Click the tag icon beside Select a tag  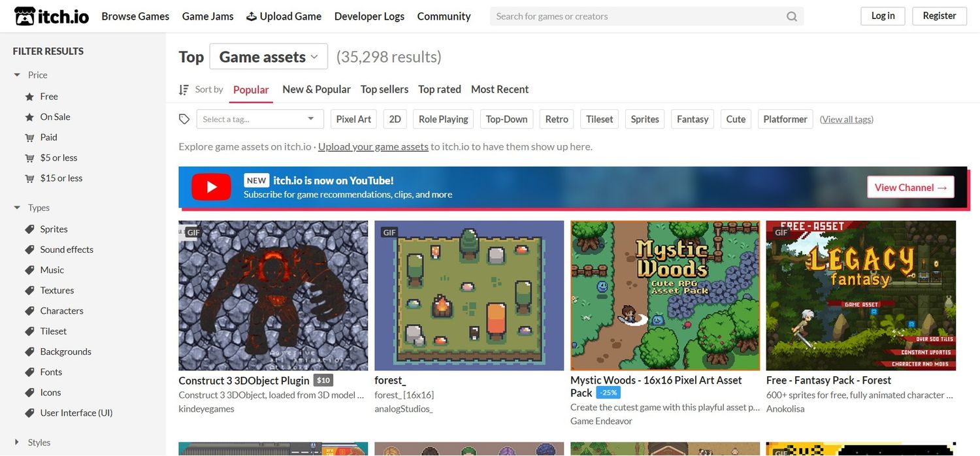[184, 119]
